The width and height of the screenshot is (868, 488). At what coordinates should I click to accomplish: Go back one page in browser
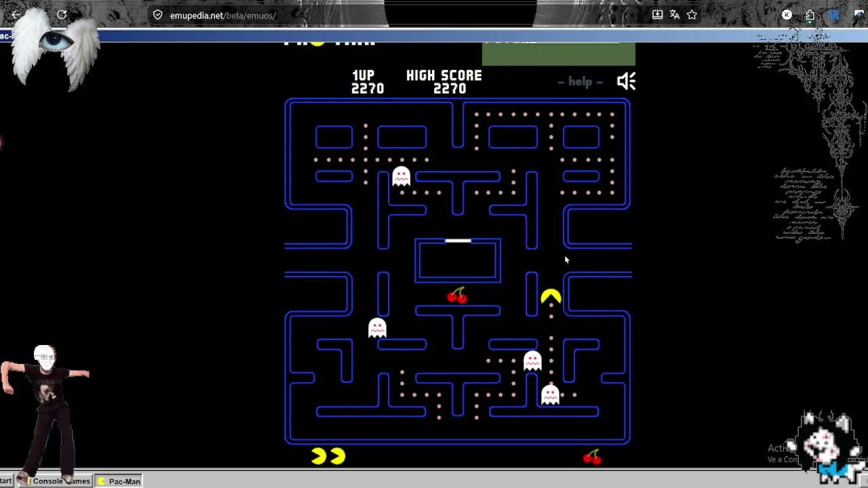16,15
